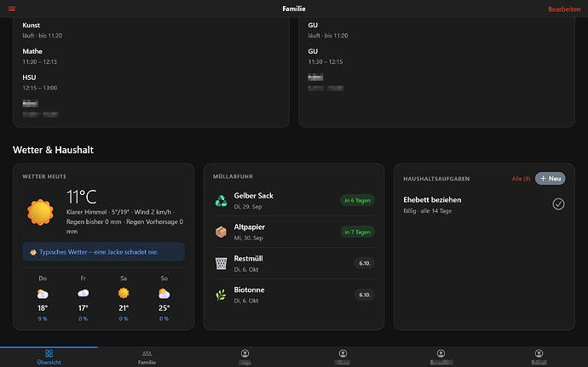Click the 9 % rain chance value
This screenshot has width=588, height=367.
(43, 318)
